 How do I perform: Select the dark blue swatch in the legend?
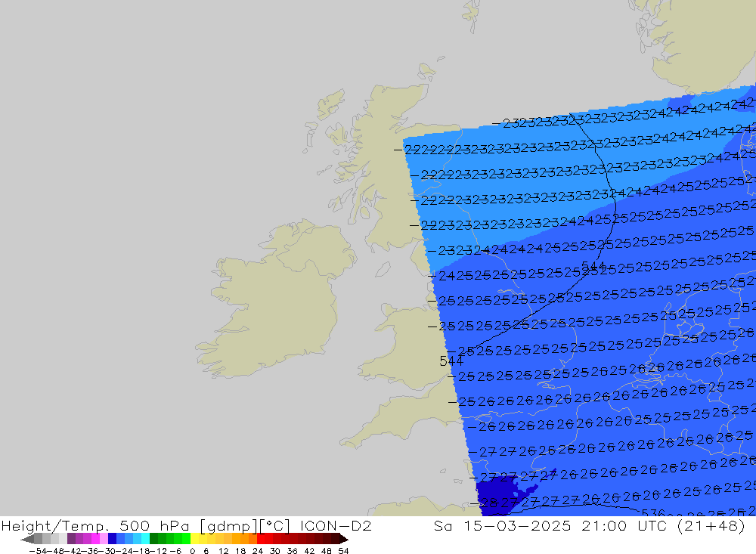[112, 539]
